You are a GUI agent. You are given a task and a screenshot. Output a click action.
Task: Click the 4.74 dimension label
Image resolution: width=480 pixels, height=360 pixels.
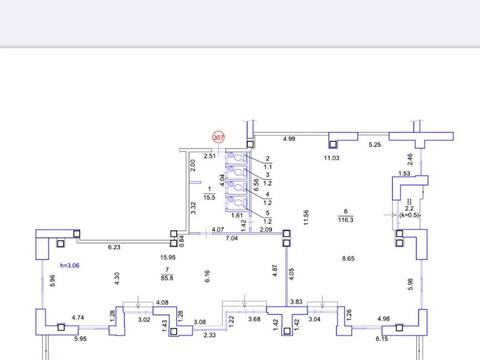coord(78,318)
